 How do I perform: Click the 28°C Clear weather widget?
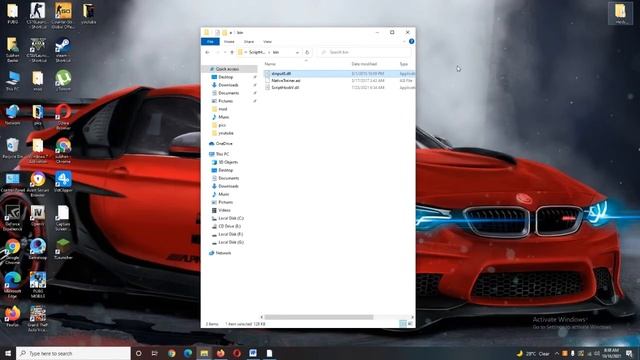(x=534, y=353)
